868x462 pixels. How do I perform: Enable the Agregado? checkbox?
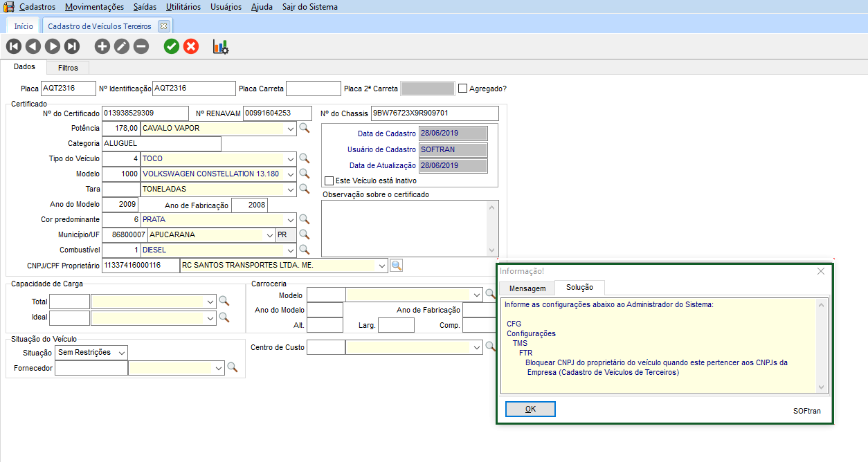[x=463, y=89]
